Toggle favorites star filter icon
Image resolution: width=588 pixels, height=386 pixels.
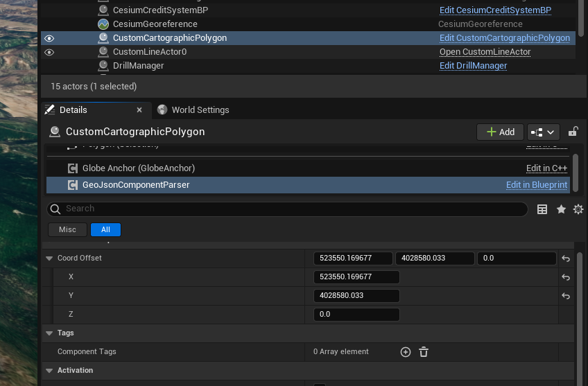[x=560, y=209]
